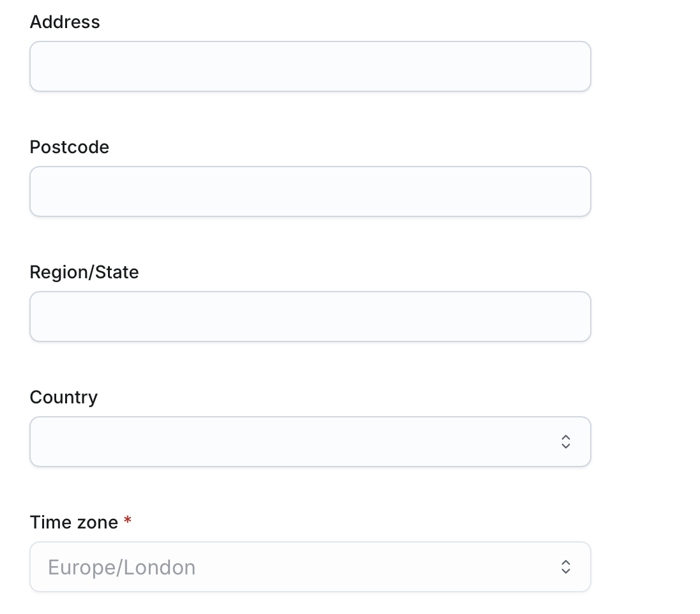Click the Address field label
The image size is (700, 614).
(65, 22)
